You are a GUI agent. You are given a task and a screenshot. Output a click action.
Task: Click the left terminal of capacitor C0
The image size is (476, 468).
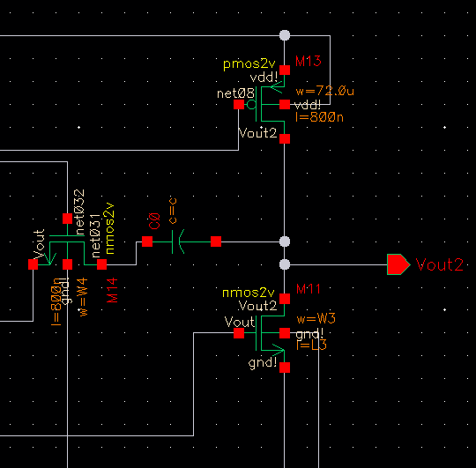coord(147,241)
